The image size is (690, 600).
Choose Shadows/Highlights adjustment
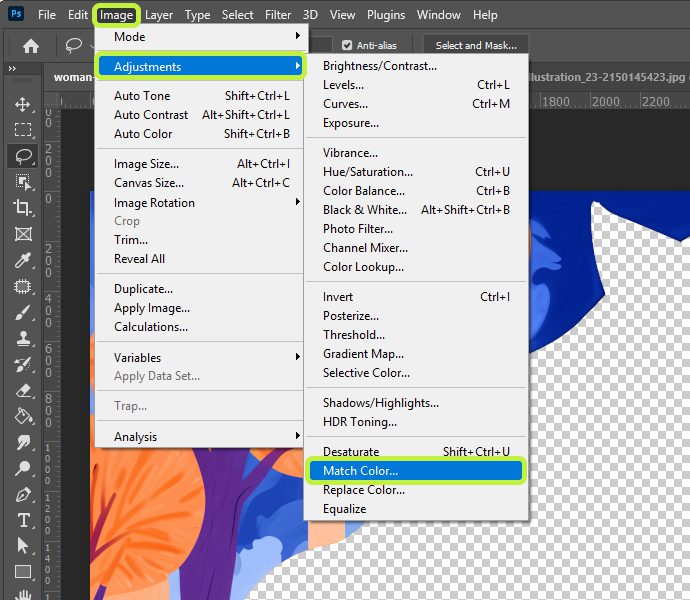(x=416, y=403)
